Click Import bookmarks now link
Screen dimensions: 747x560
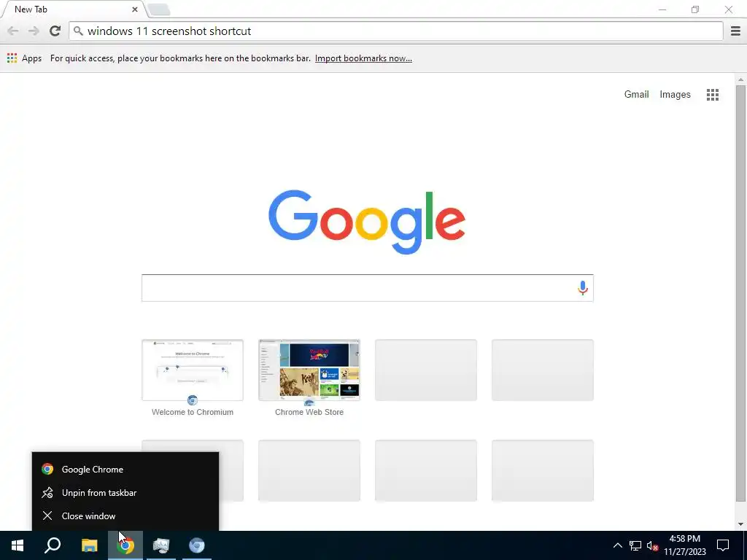point(363,58)
